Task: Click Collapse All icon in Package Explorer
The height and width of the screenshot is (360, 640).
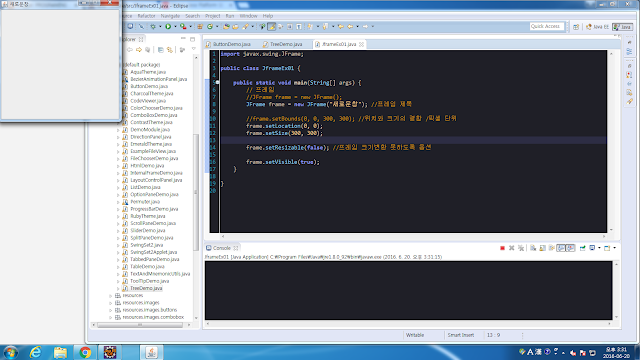Action: [160, 50]
